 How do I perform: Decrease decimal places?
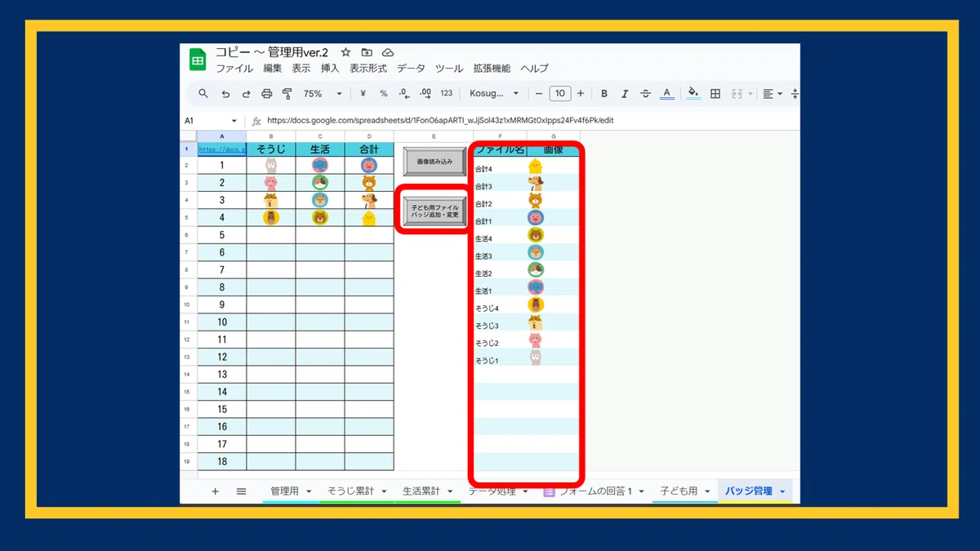click(404, 94)
